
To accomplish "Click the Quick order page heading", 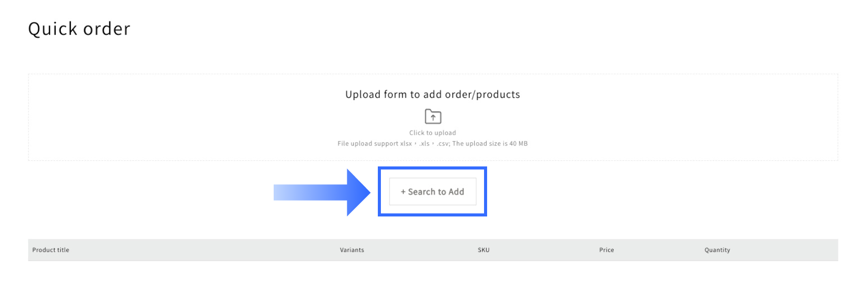I will point(79,29).
